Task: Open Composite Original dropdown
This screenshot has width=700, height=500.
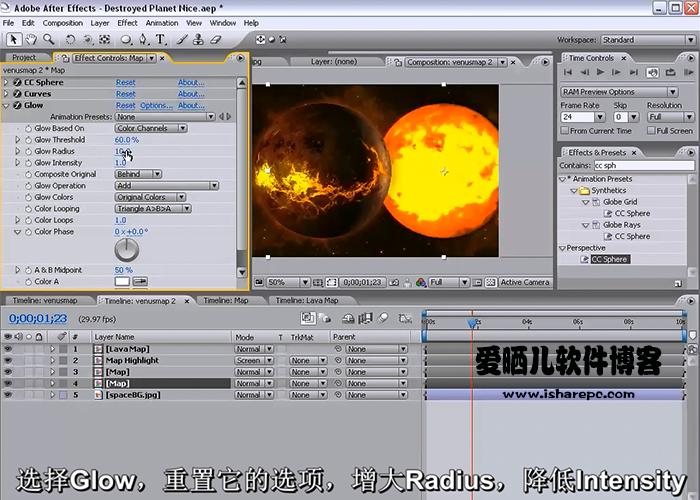Action: click(138, 174)
